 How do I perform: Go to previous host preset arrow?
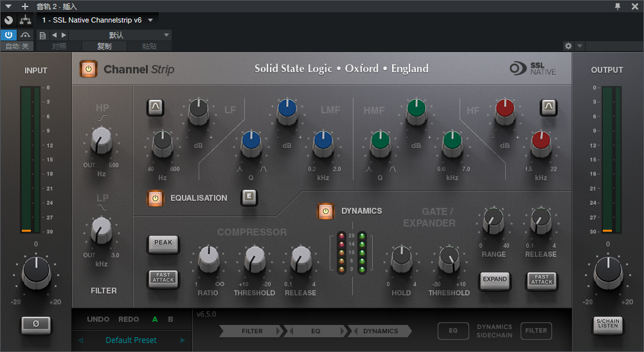coord(54,35)
